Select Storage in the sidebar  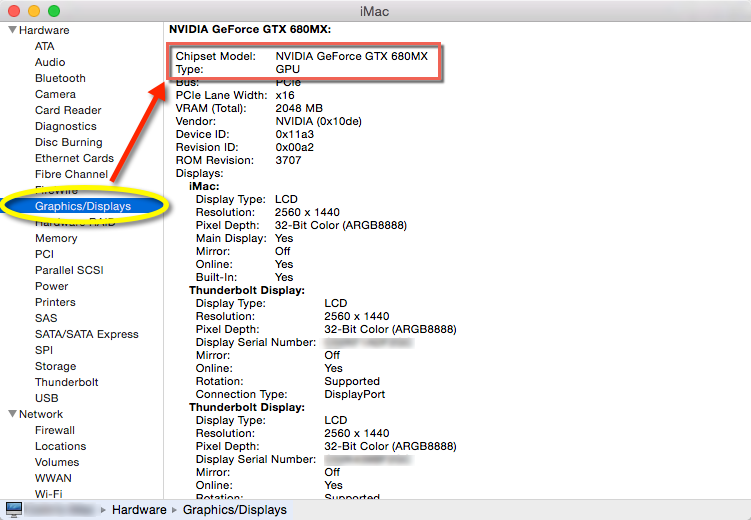[56, 366]
